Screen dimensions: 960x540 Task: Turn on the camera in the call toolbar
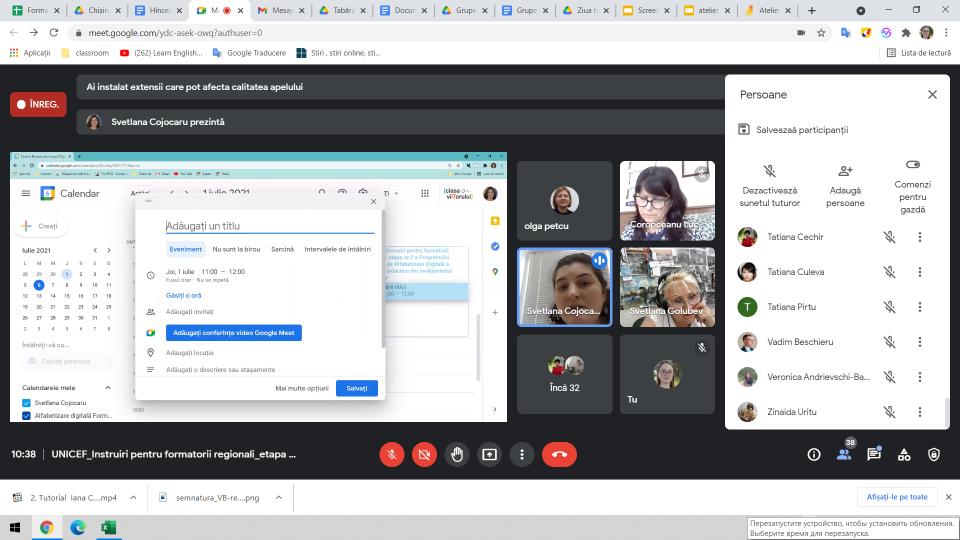point(424,454)
